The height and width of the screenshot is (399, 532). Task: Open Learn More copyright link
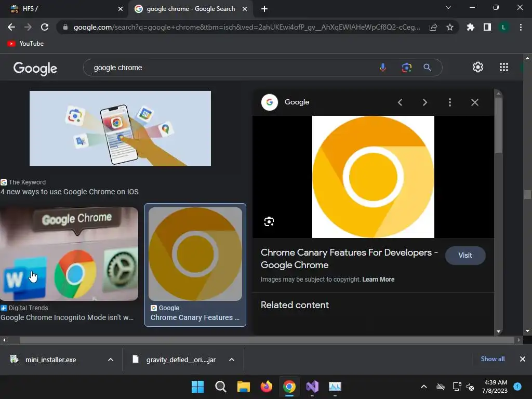[x=378, y=280]
